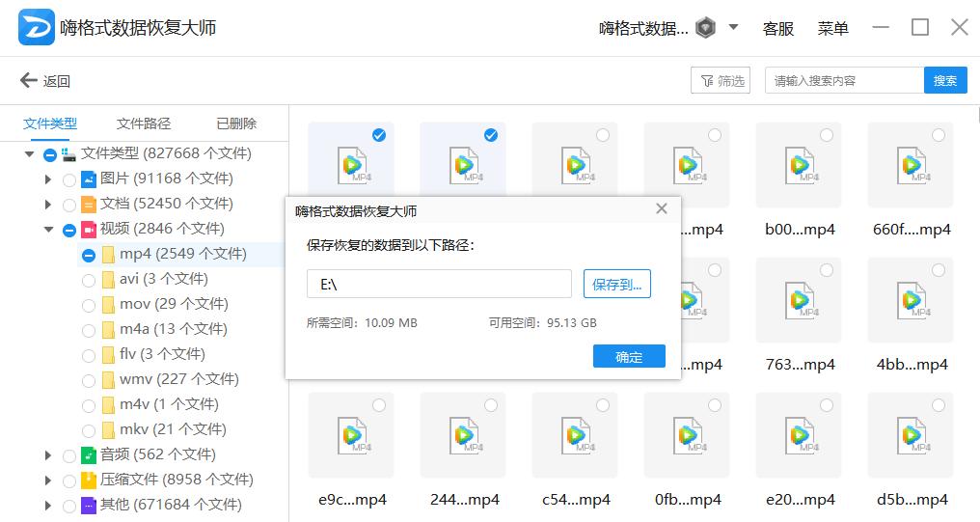Click the 图片 category icon

coord(89,179)
